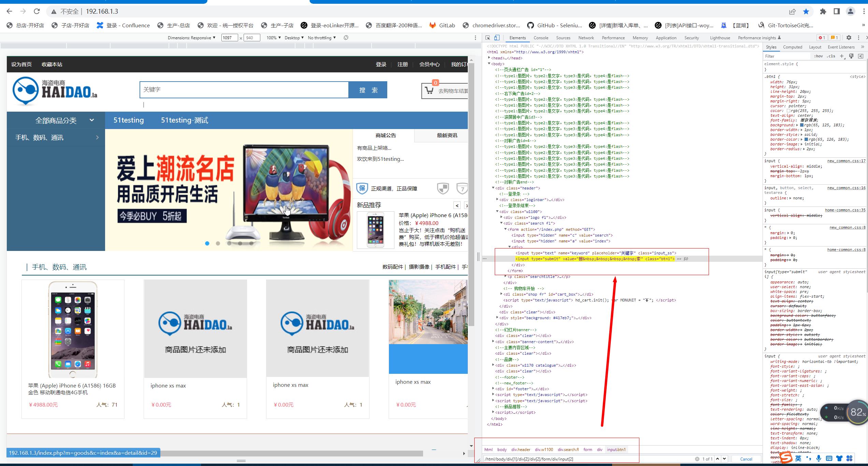Toggle the .cls classes button
868x466 pixels.
831,56
